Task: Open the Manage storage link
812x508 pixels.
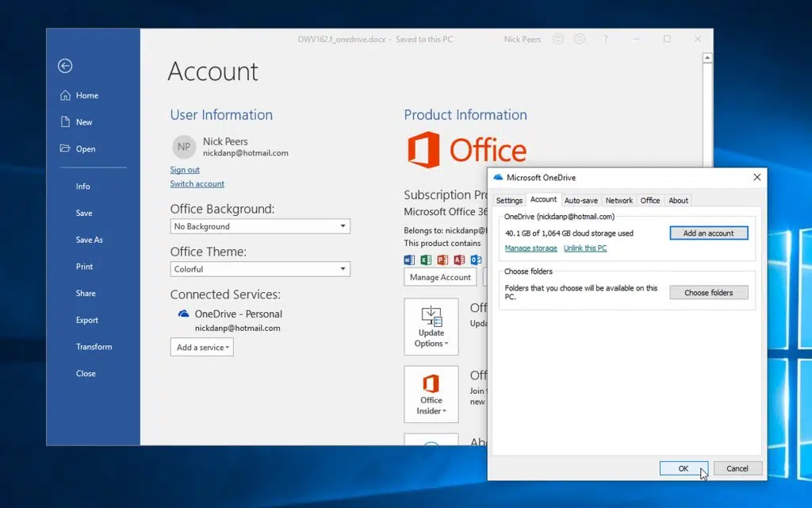Action: pos(530,248)
